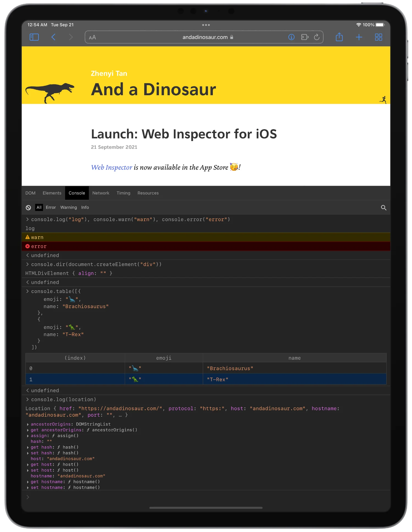Tap the andadinosaur.com address field

204,37
